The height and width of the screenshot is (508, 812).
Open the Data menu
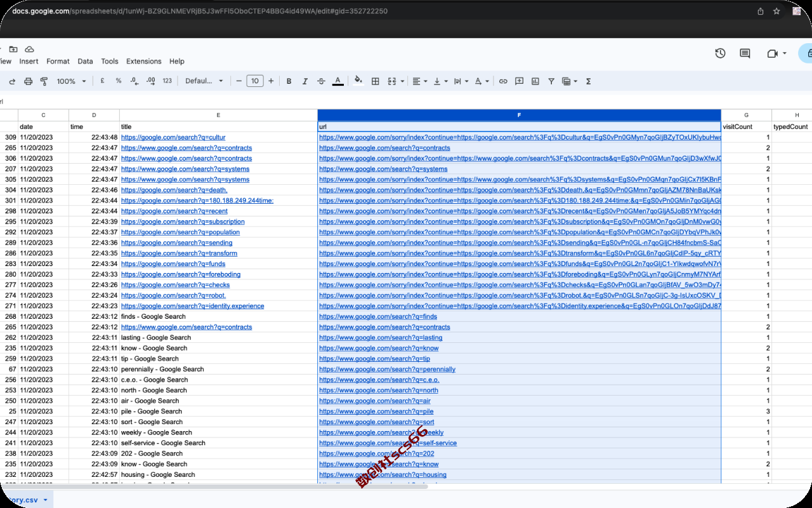[85, 62]
